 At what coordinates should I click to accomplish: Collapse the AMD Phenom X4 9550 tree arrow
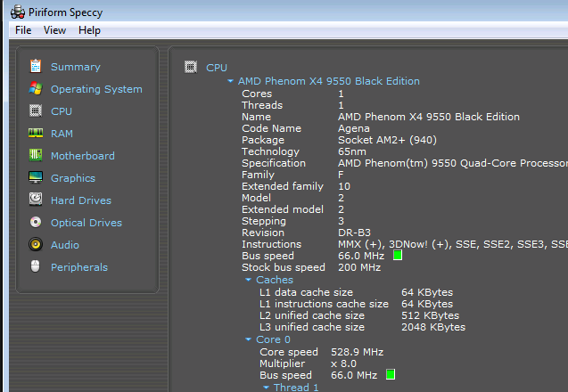[230, 81]
